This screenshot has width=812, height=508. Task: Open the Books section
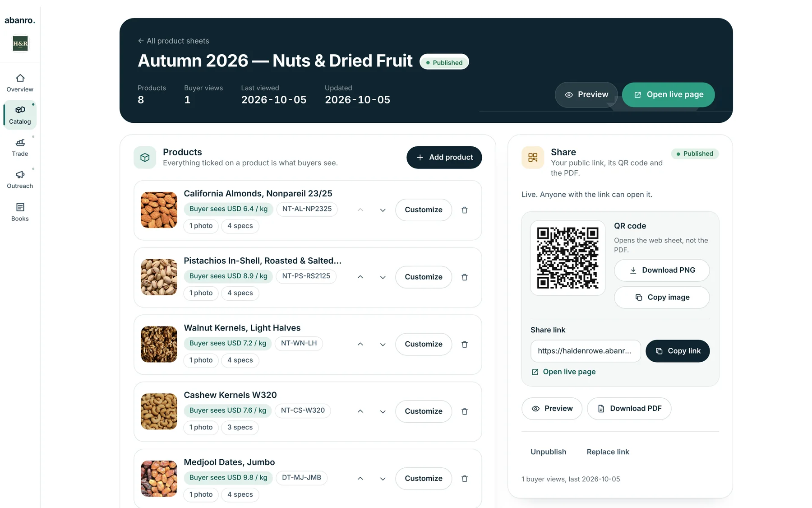(x=20, y=212)
